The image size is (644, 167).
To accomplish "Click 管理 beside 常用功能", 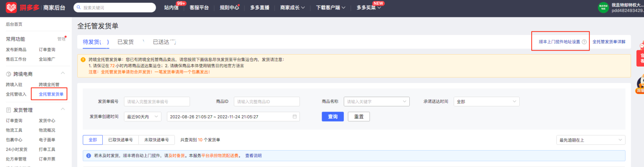I will (61, 39).
